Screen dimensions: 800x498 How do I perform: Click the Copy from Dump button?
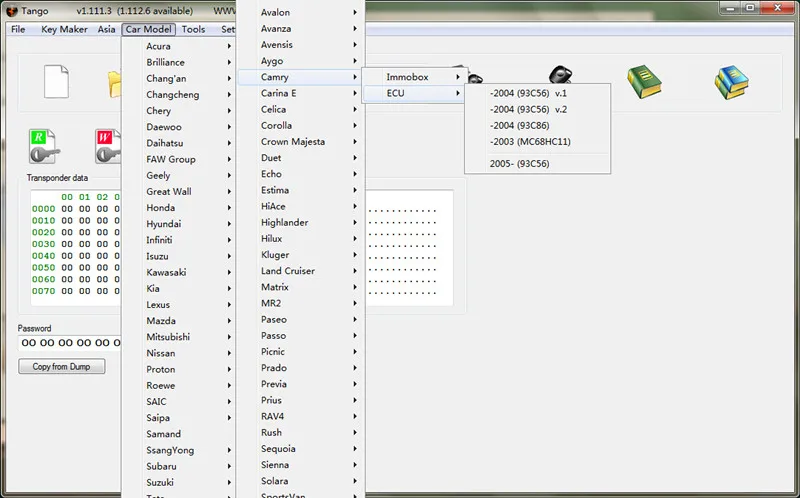62,366
